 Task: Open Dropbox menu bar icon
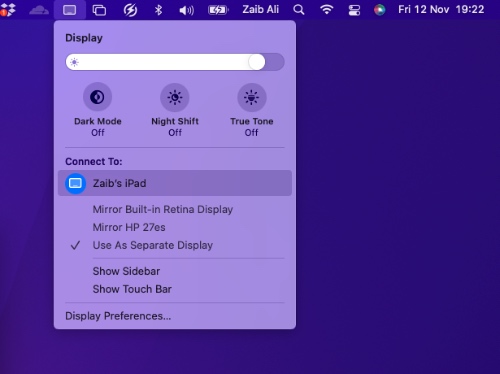click(x=7, y=10)
